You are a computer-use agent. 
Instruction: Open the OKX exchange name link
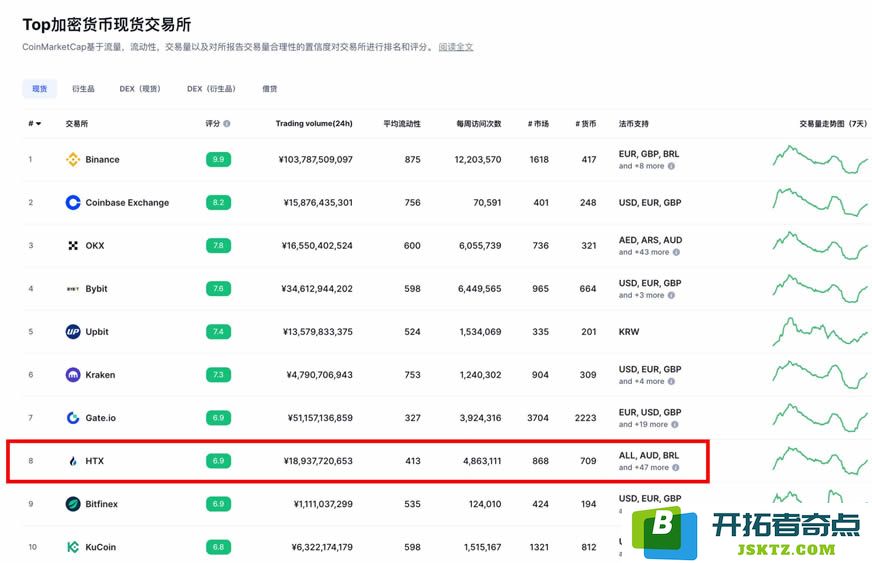(95, 245)
